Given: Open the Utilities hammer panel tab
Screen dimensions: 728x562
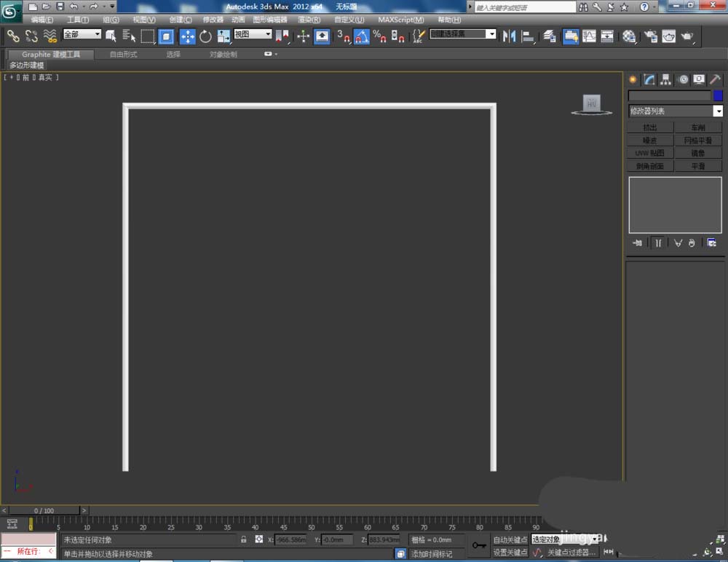Looking at the screenshot, I should coord(715,79).
